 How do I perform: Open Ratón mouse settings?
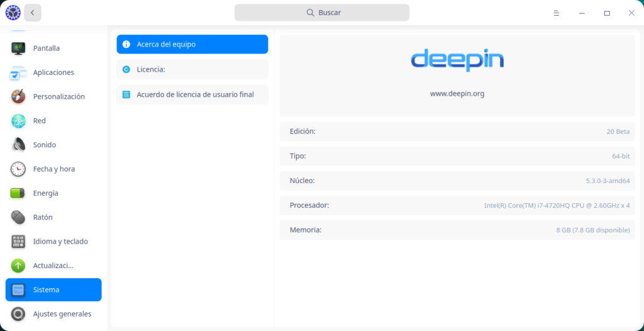53,217
